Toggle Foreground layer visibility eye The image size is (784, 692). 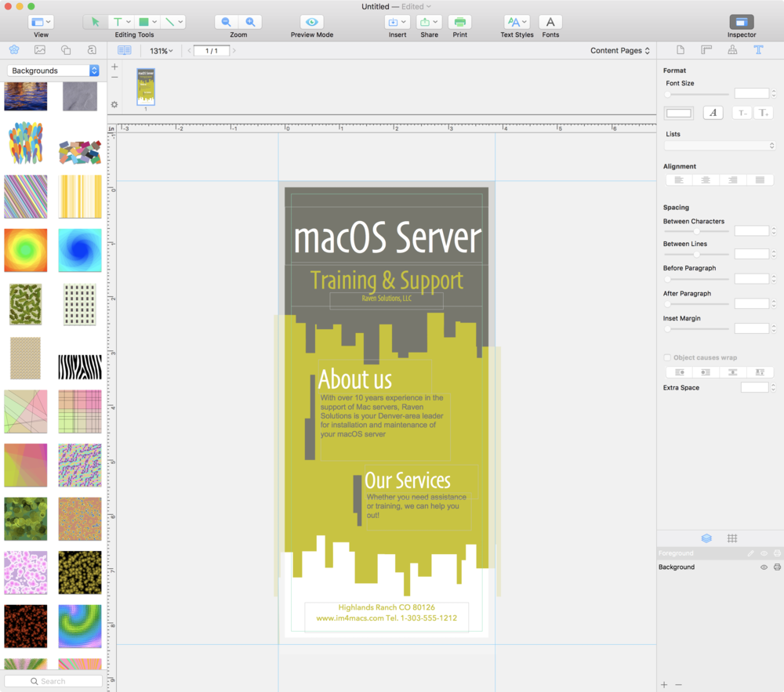point(764,553)
